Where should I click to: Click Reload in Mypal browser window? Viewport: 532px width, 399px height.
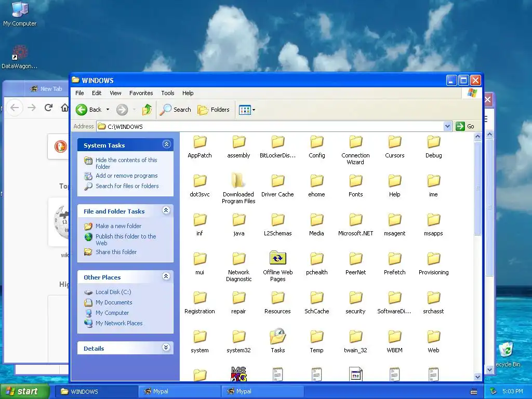pos(48,108)
